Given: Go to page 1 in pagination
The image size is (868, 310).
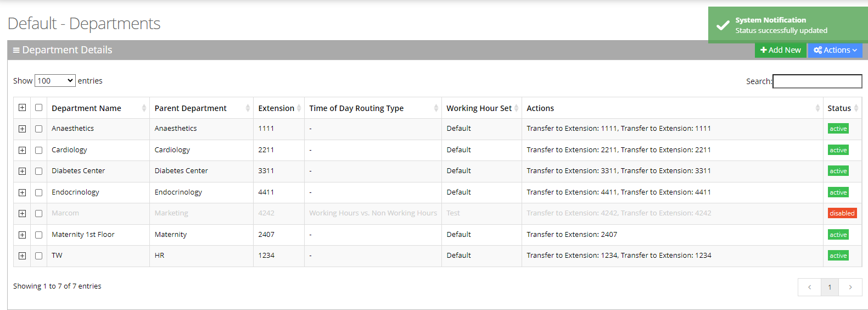Looking at the screenshot, I should (829, 287).
